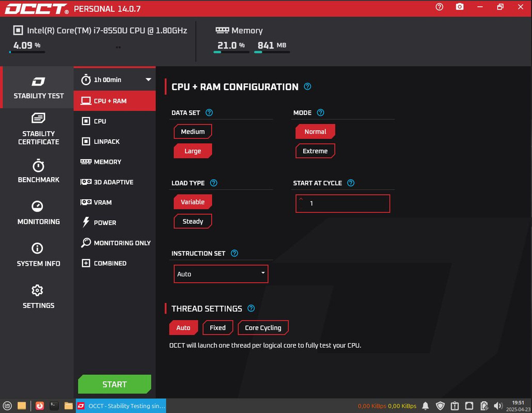Set thread settings to Fixed
This screenshot has height=413, width=532.
tap(218, 327)
